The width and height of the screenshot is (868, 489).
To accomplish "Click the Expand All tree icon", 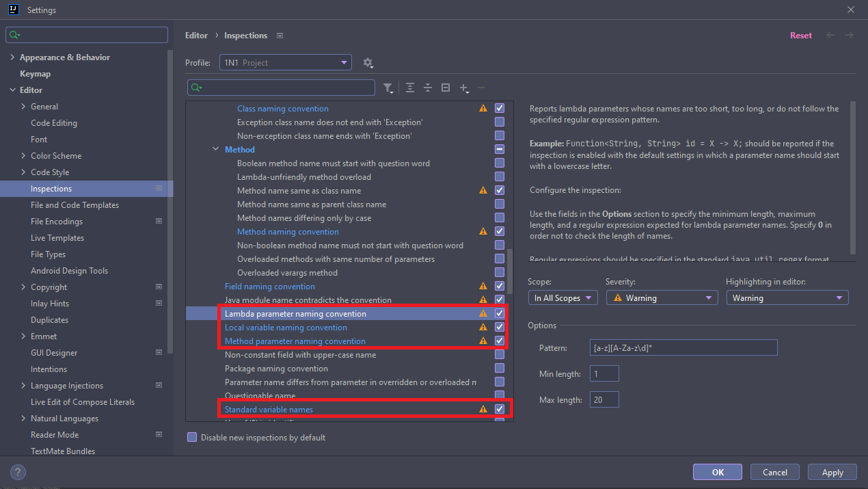I will 410,88.
